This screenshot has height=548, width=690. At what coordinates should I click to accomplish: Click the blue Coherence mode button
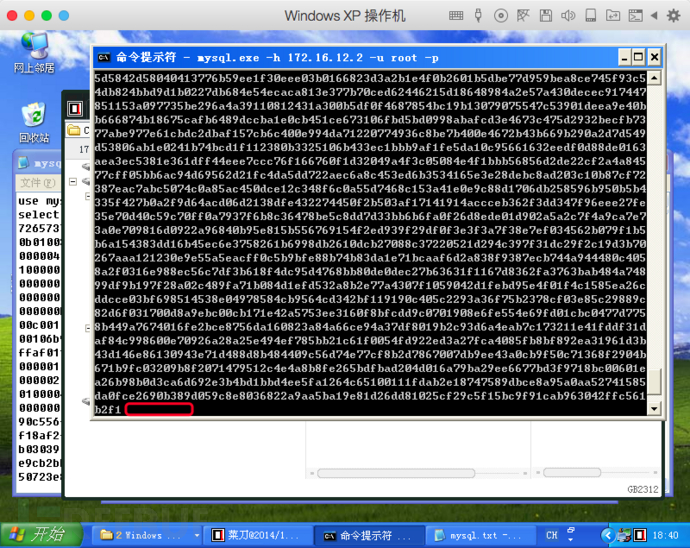pyautogui.click(x=64, y=15)
